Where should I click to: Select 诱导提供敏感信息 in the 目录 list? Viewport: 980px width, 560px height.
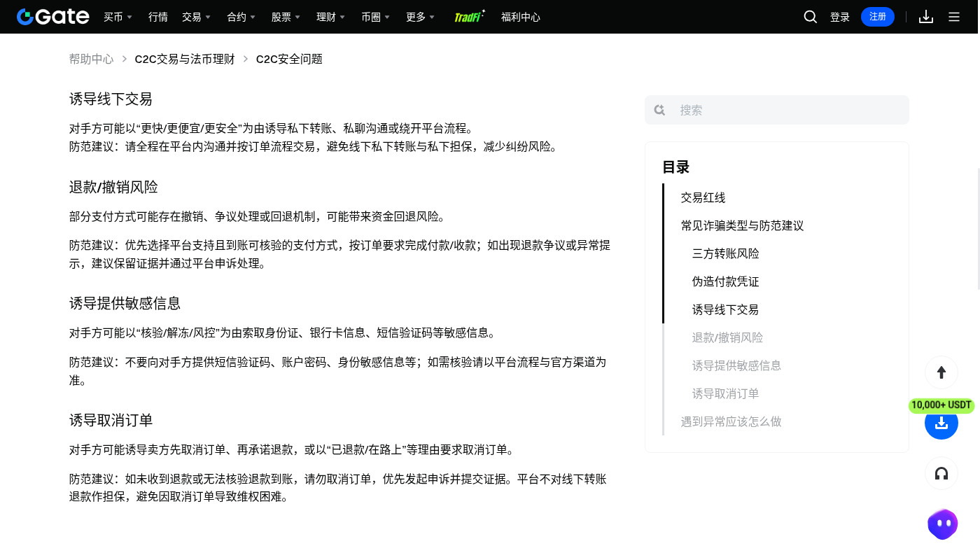click(x=737, y=365)
